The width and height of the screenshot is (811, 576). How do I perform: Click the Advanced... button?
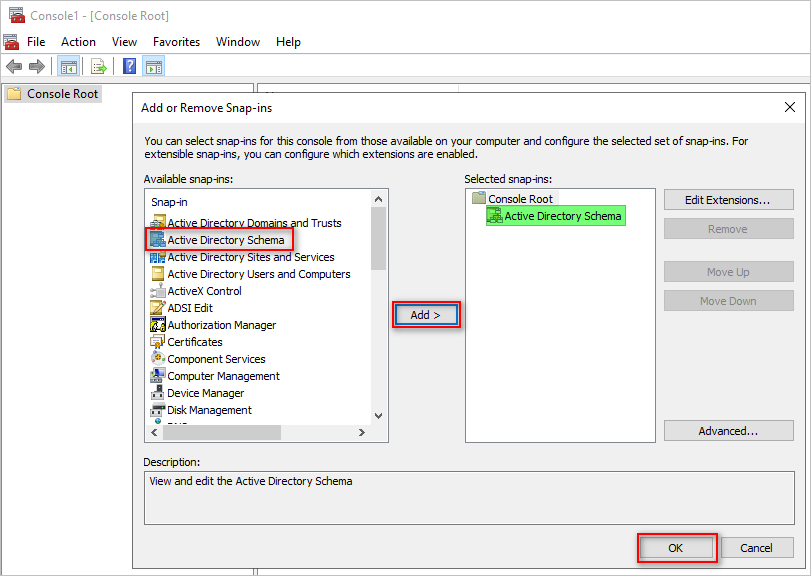(x=728, y=431)
